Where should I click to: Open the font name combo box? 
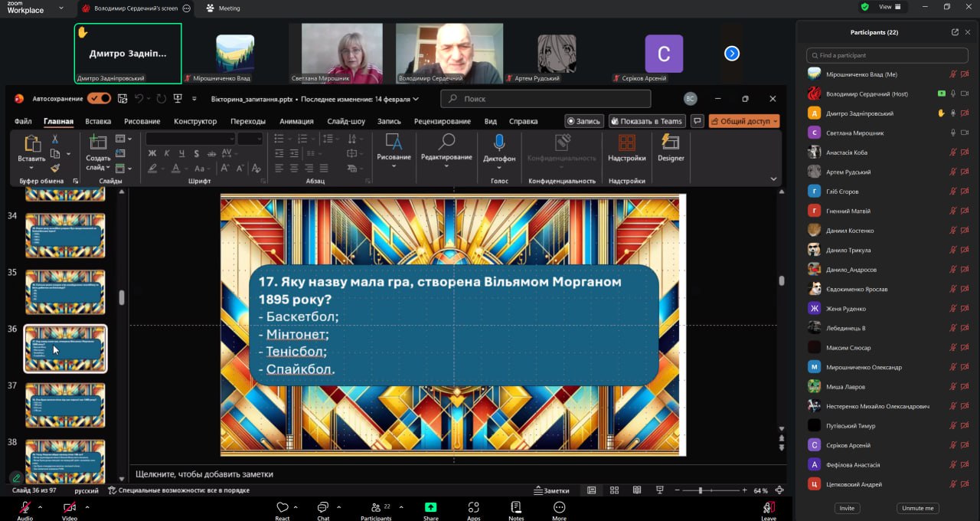190,139
